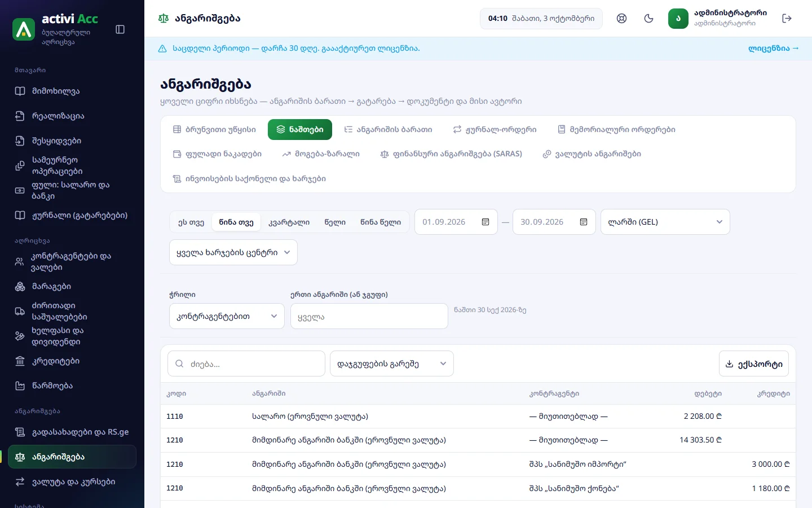
Task: Click the ექსპორტი export button
Action: 754,364
